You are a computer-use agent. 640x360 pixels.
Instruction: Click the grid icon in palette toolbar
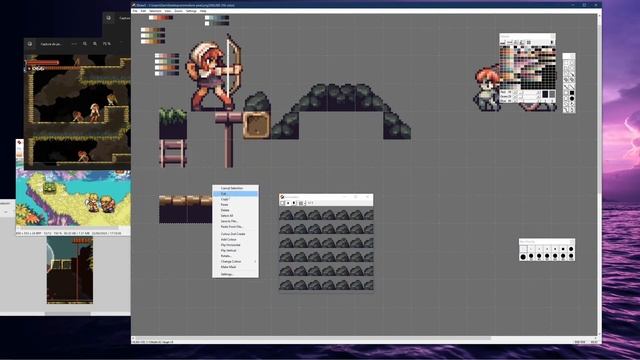tap(529, 42)
